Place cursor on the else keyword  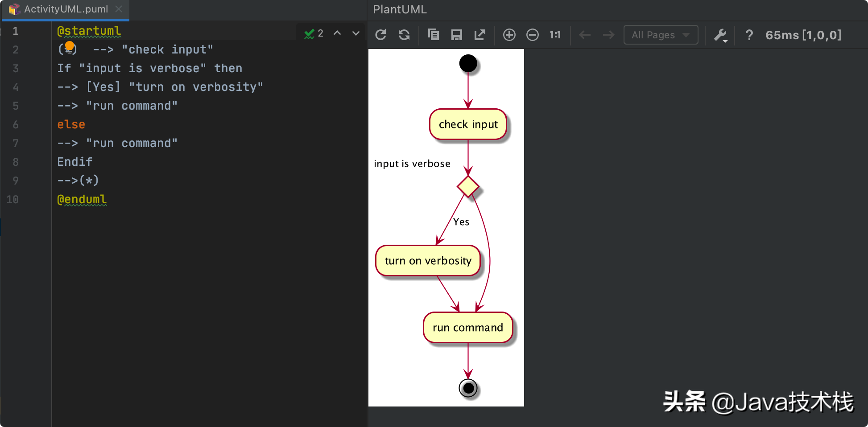[71, 124]
